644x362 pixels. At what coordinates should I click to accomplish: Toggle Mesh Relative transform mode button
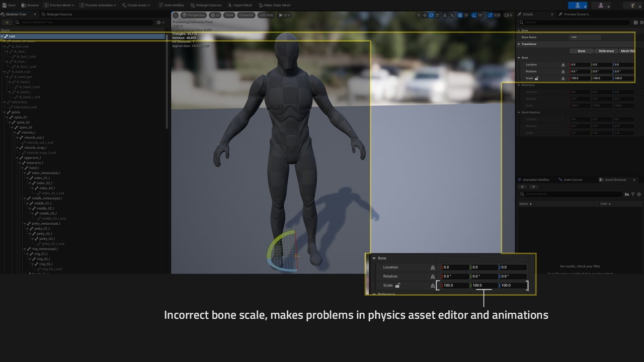pos(627,51)
